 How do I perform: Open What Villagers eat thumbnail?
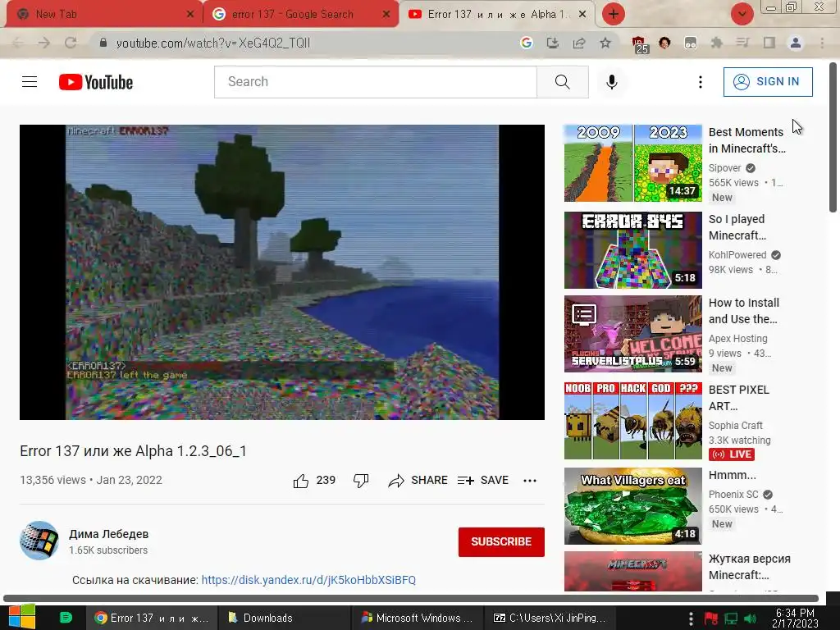pyautogui.click(x=632, y=506)
